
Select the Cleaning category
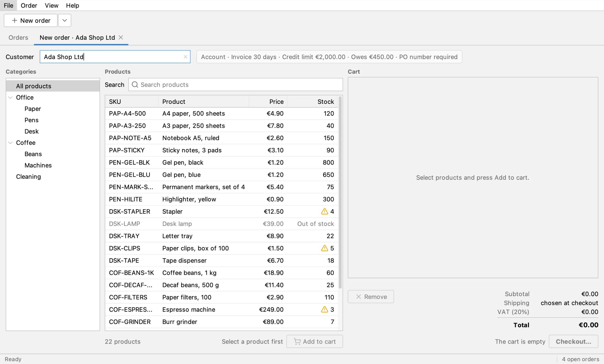pos(53,177)
